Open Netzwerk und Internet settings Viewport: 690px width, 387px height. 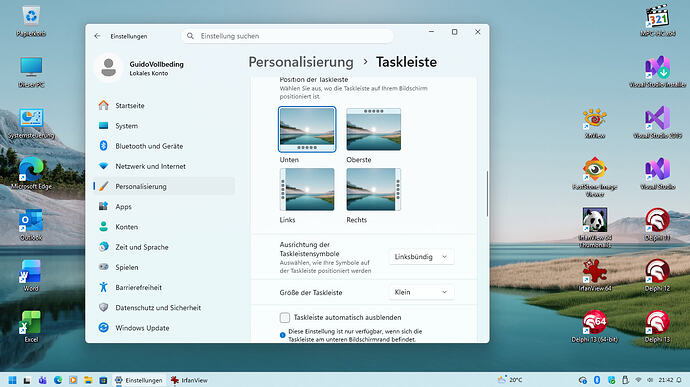164,166
